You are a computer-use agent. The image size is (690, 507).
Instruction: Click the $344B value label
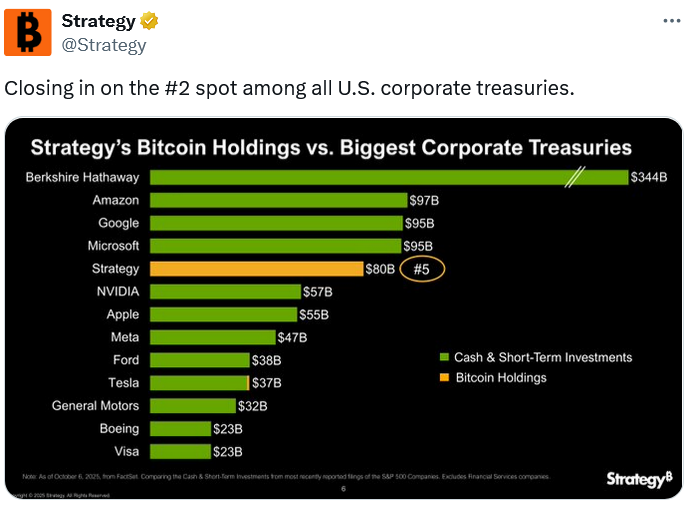tap(648, 177)
